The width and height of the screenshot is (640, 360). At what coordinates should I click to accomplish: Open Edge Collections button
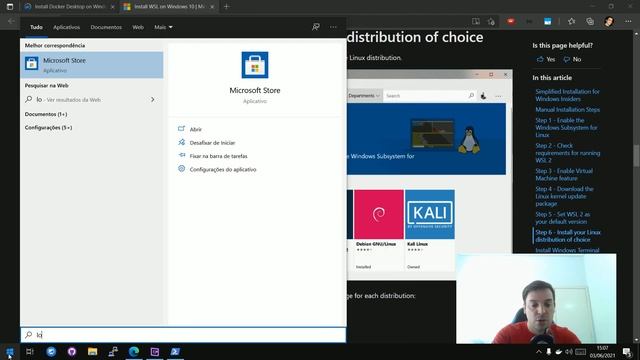click(590, 21)
